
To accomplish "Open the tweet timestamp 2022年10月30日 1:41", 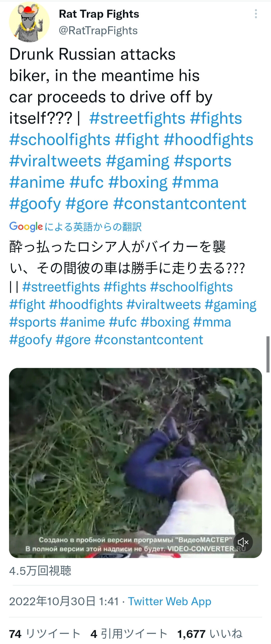I will (x=64, y=602).
